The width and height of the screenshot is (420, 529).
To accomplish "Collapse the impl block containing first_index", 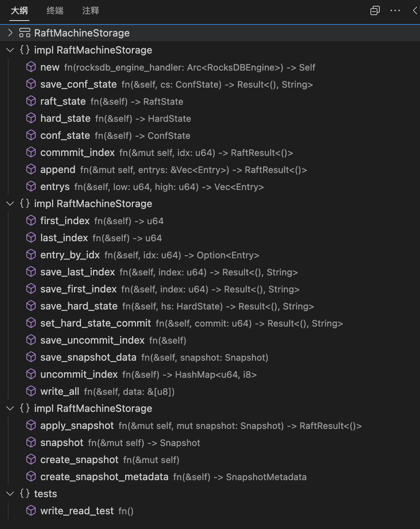I will [x=10, y=204].
